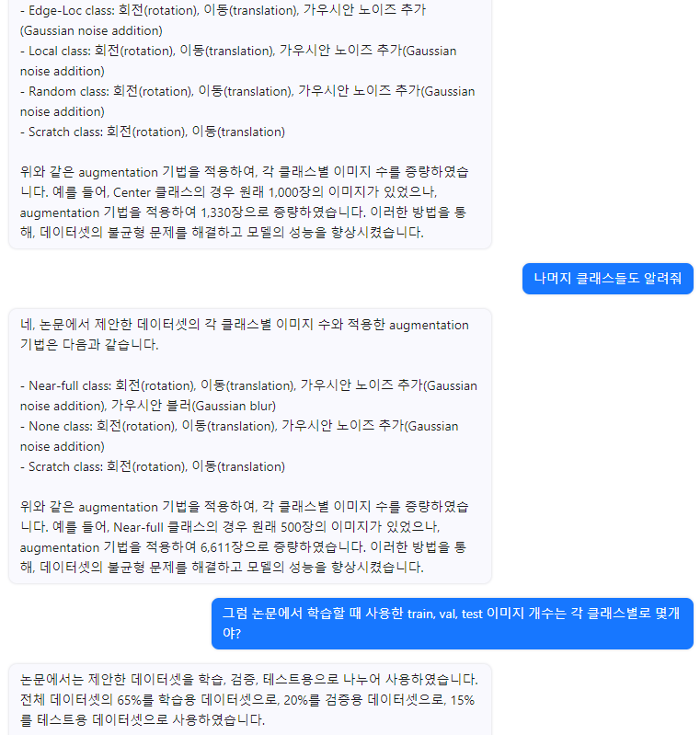
Task: Click the Scratch class line below None class
Action: coord(153,466)
